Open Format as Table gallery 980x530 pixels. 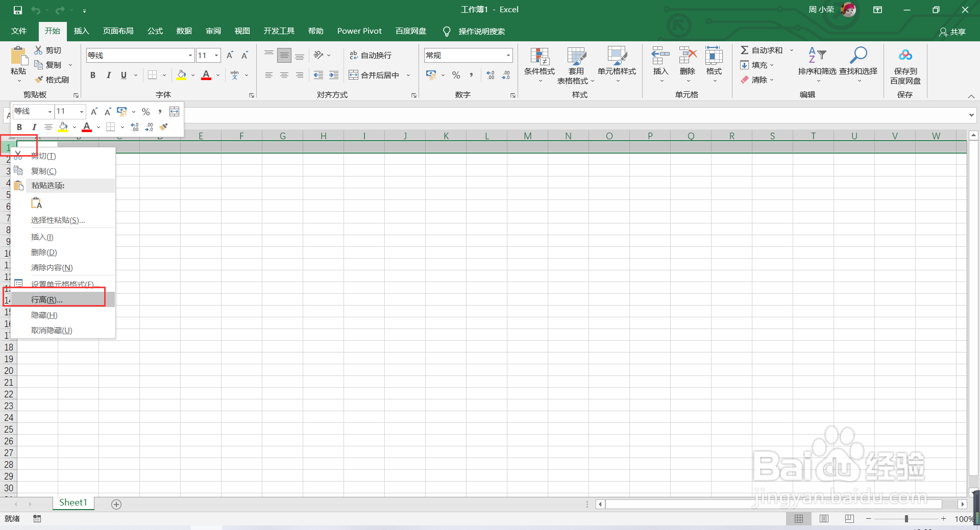(576, 65)
